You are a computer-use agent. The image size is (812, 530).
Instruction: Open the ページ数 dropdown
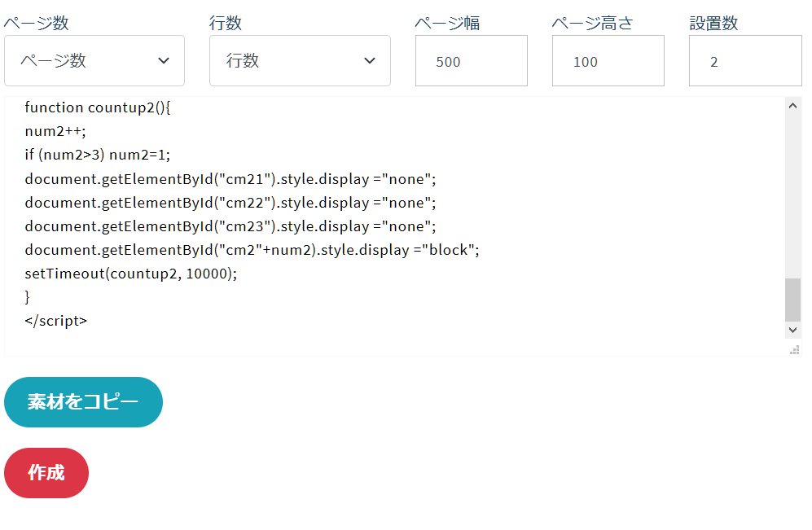[94, 60]
